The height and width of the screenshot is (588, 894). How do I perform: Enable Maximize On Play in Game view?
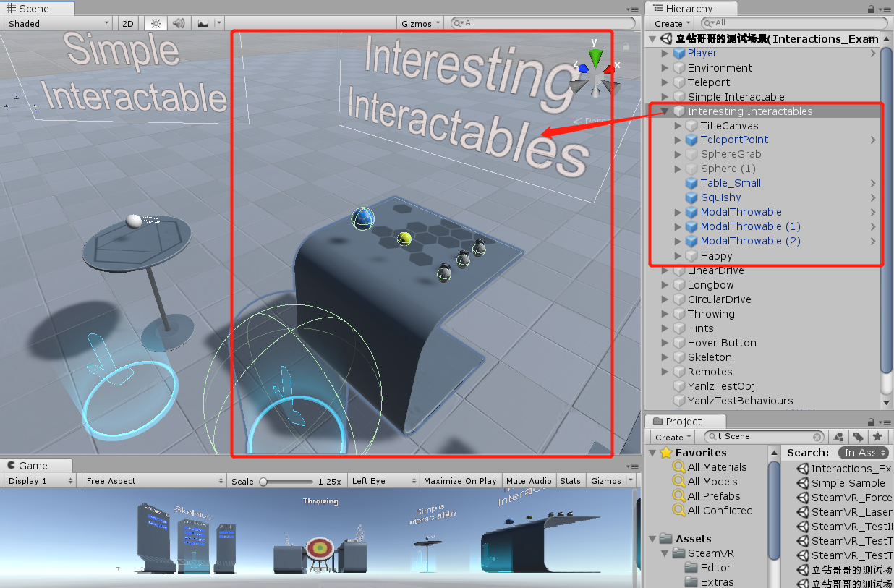[460, 480]
